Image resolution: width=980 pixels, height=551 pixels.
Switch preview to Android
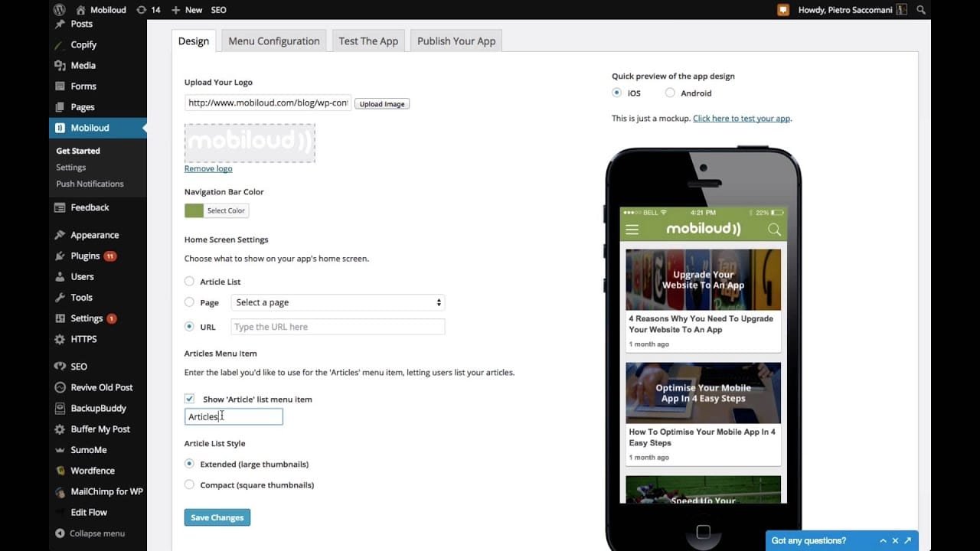pos(670,93)
